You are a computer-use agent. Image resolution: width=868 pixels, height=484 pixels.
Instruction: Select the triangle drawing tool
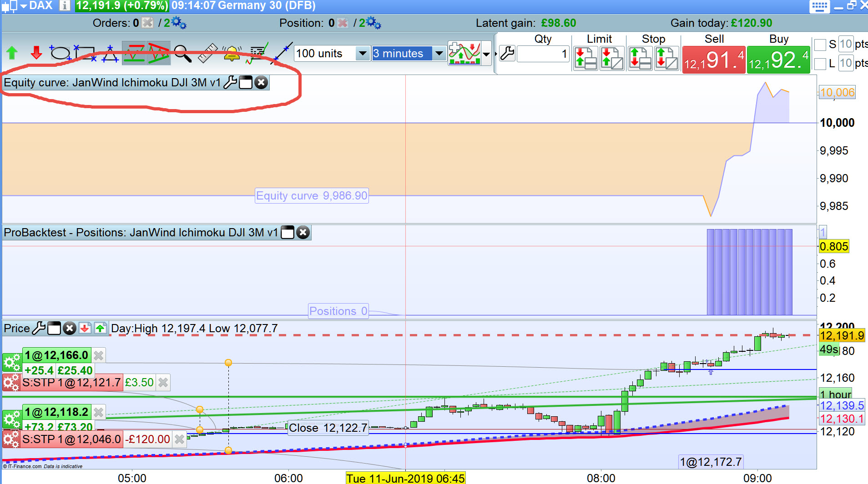pos(110,54)
